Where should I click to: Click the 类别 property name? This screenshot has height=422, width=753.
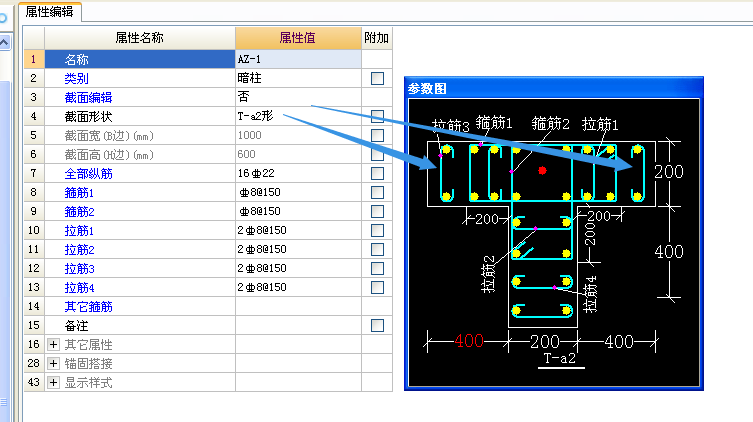[x=76, y=78]
